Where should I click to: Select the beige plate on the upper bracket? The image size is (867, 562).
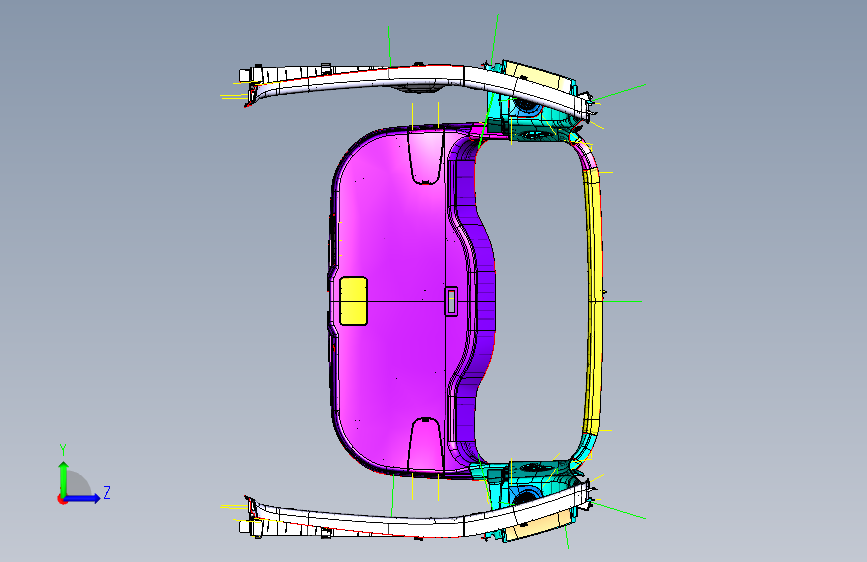pos(539,77)
